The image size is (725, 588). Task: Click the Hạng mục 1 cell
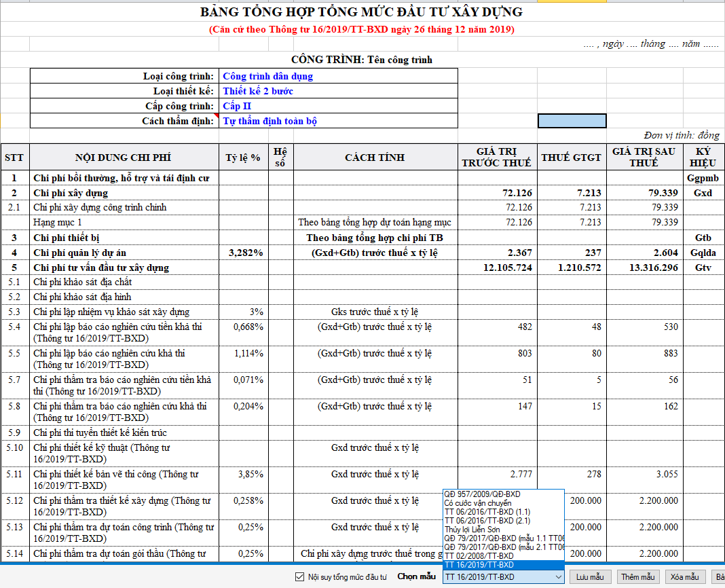pos(124,223)
